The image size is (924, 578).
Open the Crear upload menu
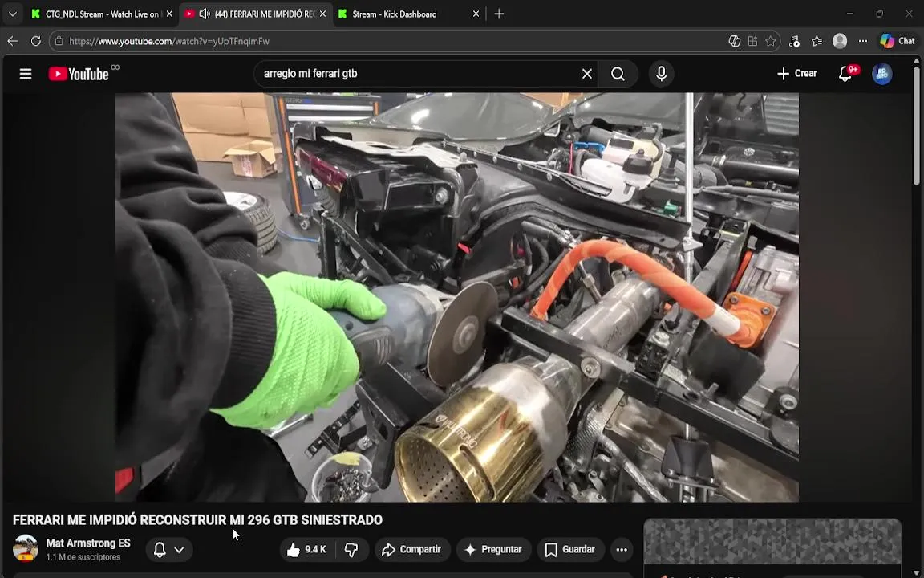click(796, 74)
